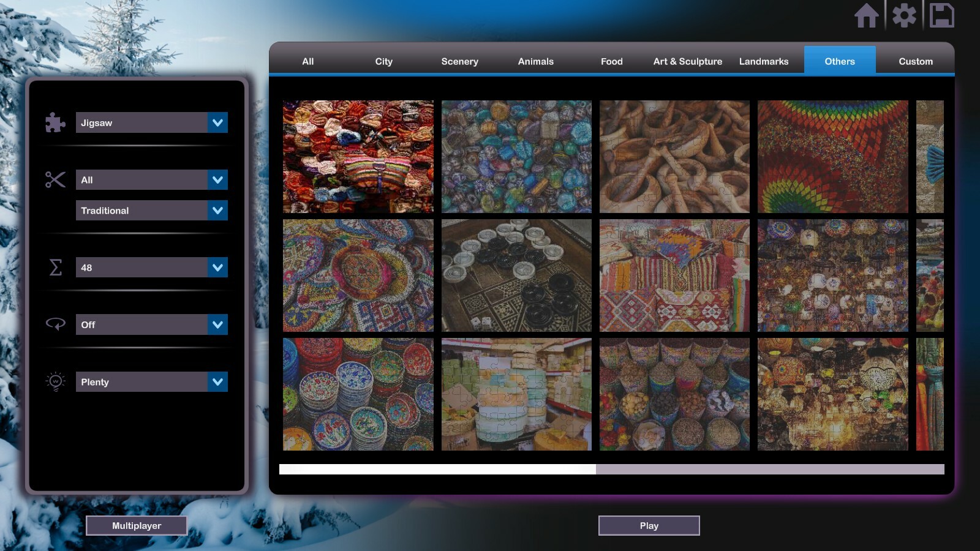Expand the 48 piece count dropdown
This screenshot has width=980, height=551.
coord(217,268)
